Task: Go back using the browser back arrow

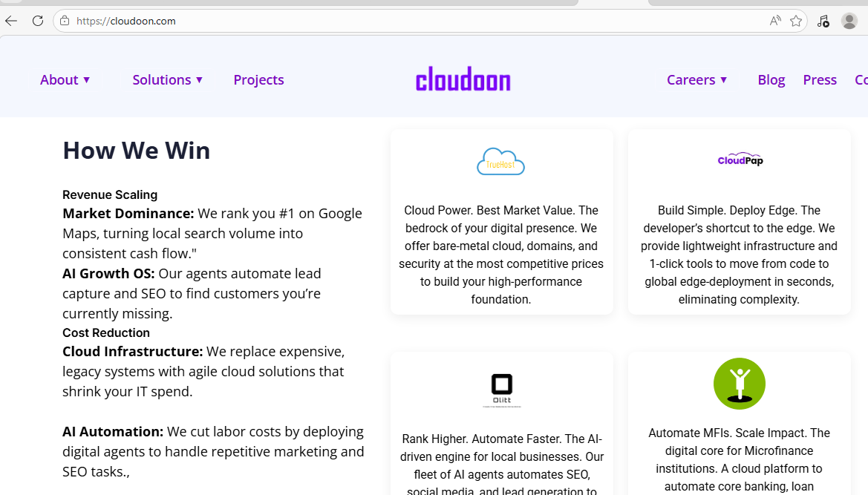Action: click(x=11, y=21)
